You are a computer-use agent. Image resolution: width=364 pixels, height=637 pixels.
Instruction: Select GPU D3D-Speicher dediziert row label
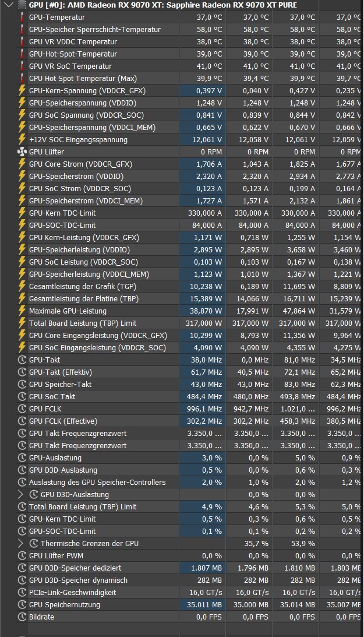tap(75, 568)
